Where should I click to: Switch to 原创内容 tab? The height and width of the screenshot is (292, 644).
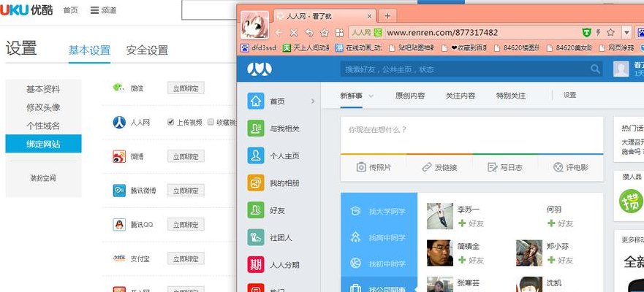[410, 96]
